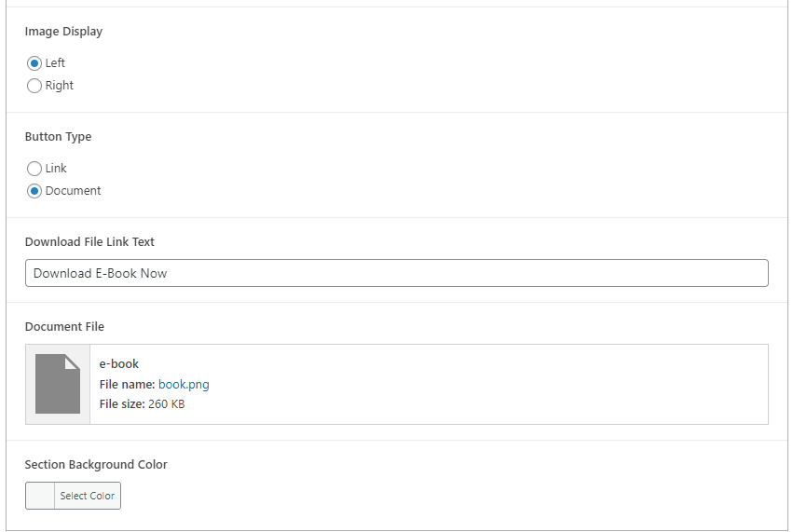The image size is (793, 532).
Task: Click the 'File size:' label text
Action: [x=121, y=404]
